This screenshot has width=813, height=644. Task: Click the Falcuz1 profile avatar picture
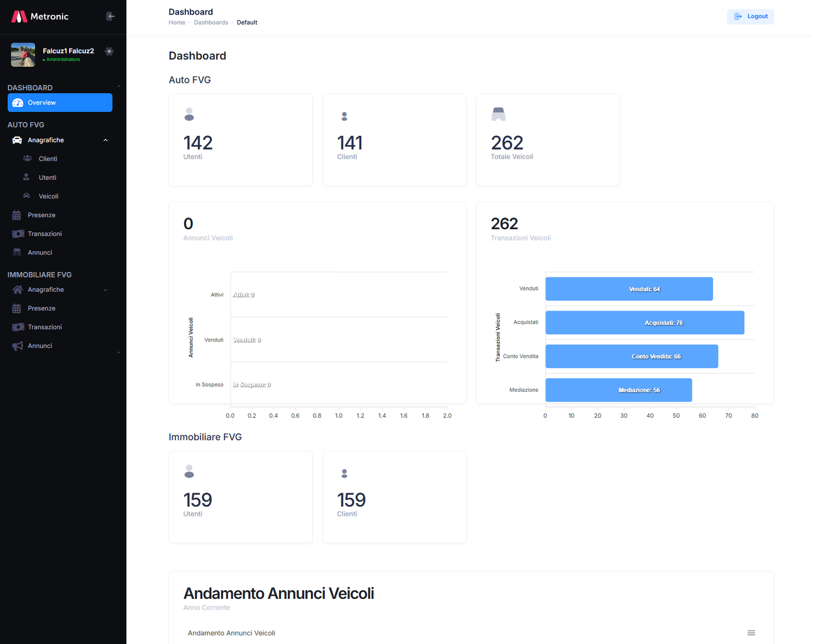[23, 55]
